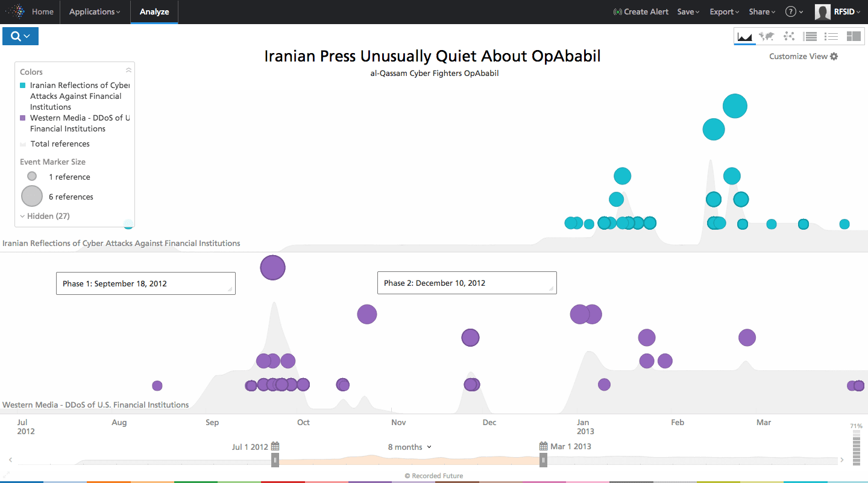Toggle Total references legend entry
The image size is (868, 483).
[55, 144]
